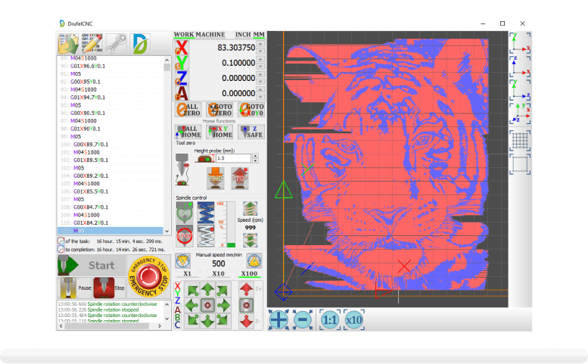Select G-code line G01X96.6Y0.1

coord(111,66)
